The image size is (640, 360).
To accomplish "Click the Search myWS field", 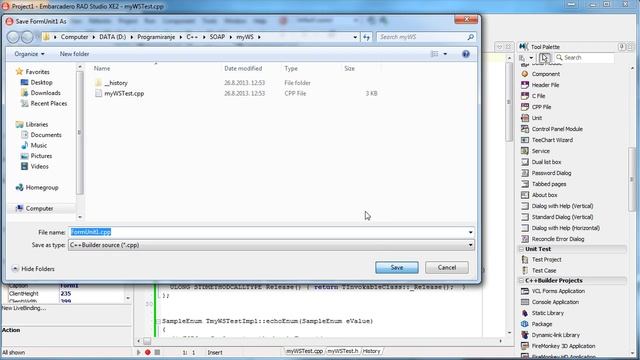I will (x=426, y=37).
